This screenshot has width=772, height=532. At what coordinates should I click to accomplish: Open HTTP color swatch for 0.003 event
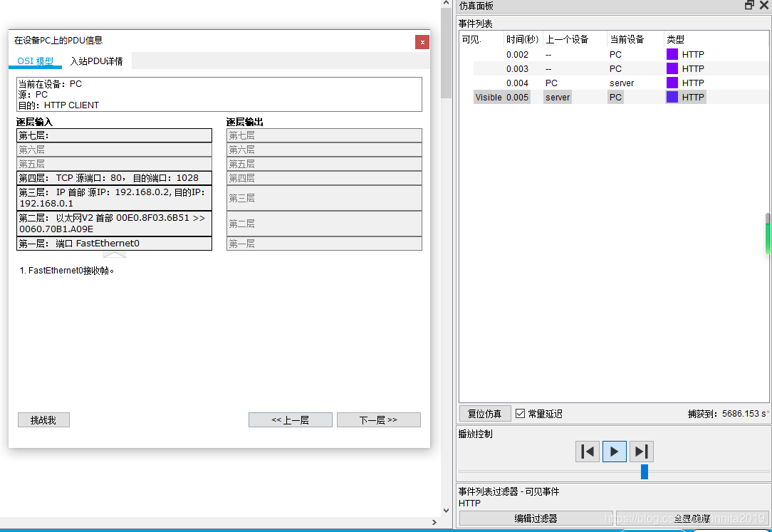click(672, 68)
